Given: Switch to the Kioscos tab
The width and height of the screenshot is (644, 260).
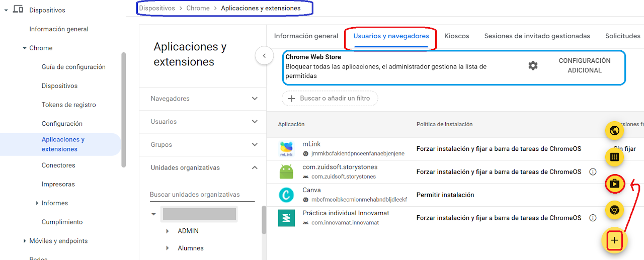Looking at the screenshot, I should [x=456, y=36].
